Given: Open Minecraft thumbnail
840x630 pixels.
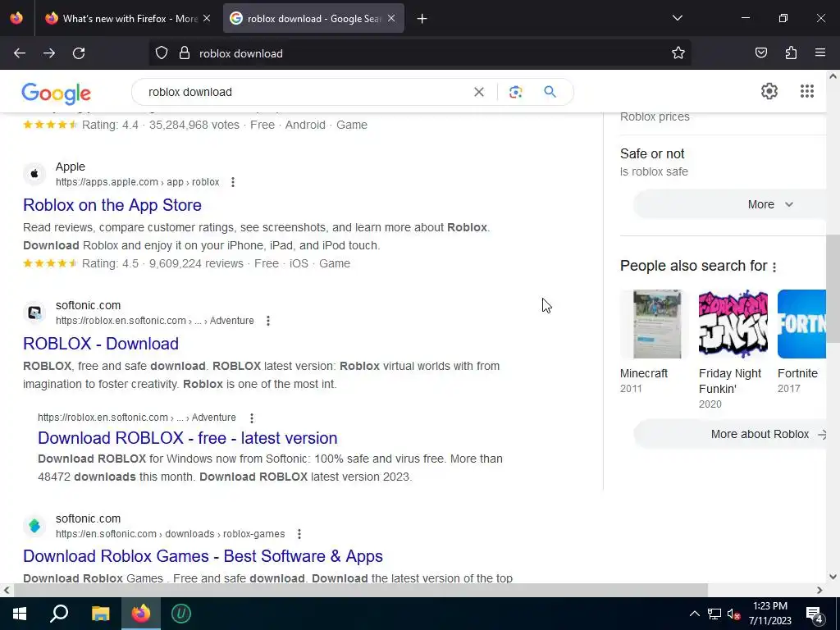Looking at the screenshot, I should tap(654, 324).
